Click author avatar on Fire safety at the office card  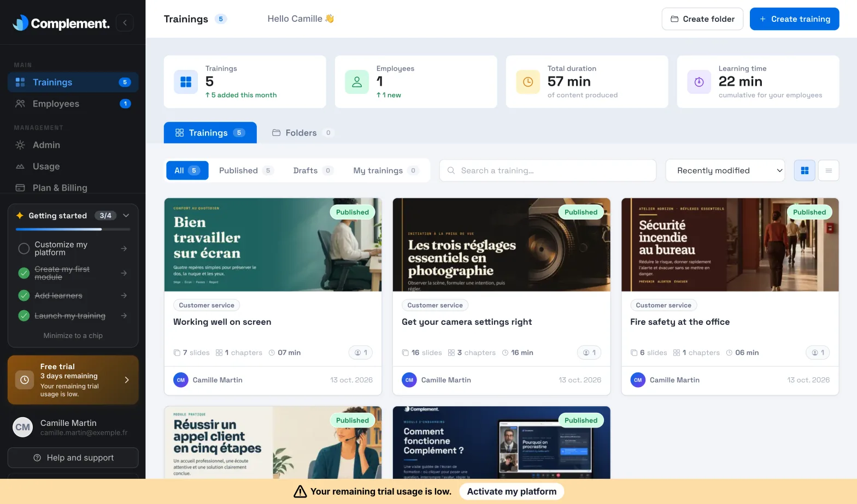tap(638, 380)
